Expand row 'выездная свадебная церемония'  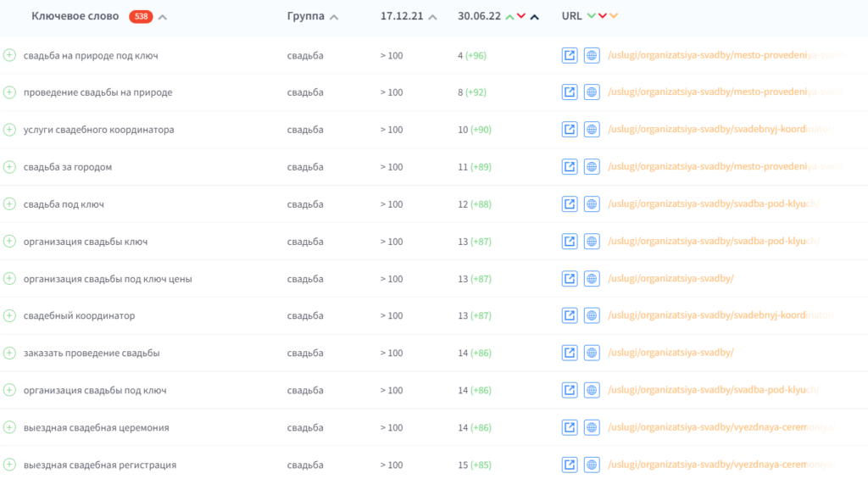pyautogui.click(x=9, y=427)
